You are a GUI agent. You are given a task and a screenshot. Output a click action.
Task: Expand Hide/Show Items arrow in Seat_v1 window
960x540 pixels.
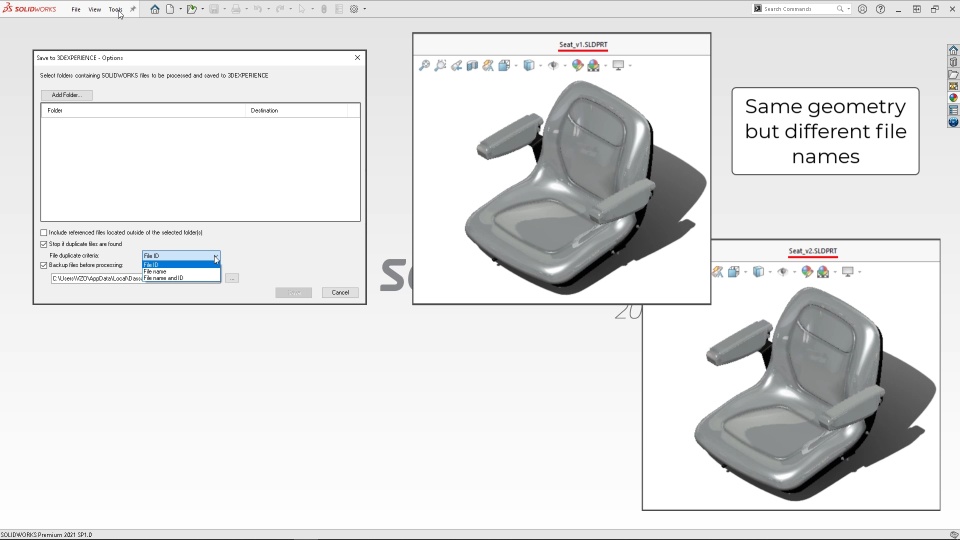[564, 66]
